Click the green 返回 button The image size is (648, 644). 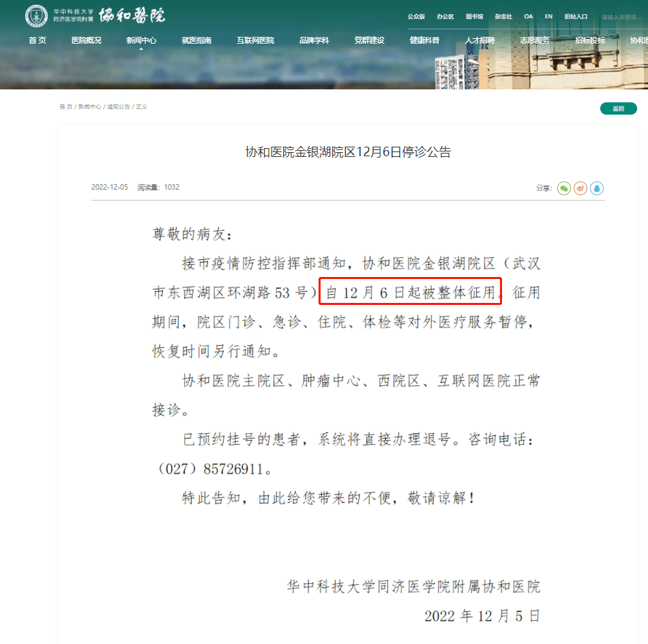pyautogui.click(x=618, y=108)
